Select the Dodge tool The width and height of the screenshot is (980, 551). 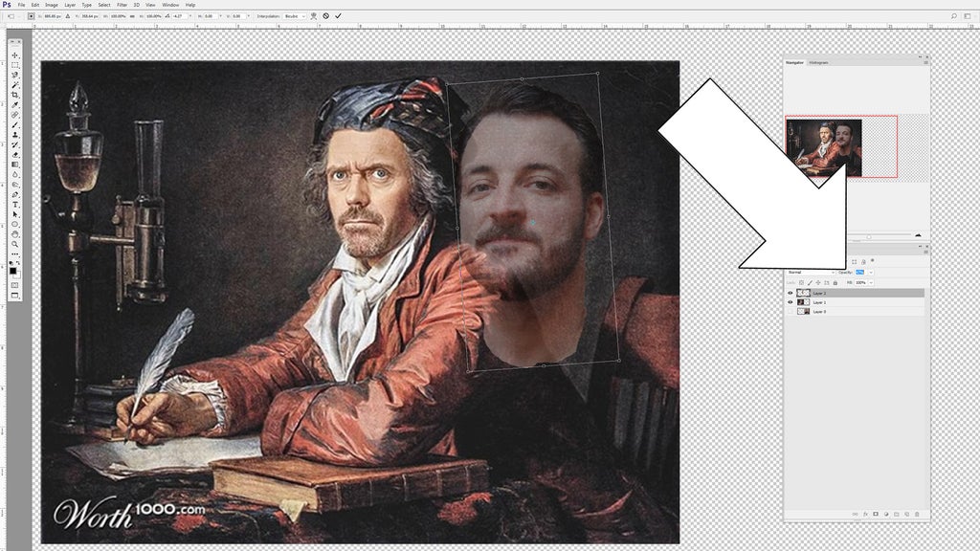15,185
